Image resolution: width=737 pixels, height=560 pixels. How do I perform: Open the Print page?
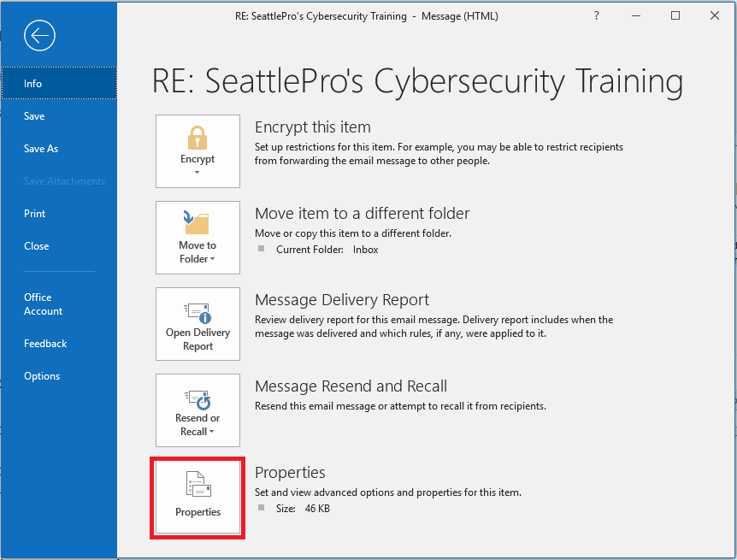[x=59, y=214]
